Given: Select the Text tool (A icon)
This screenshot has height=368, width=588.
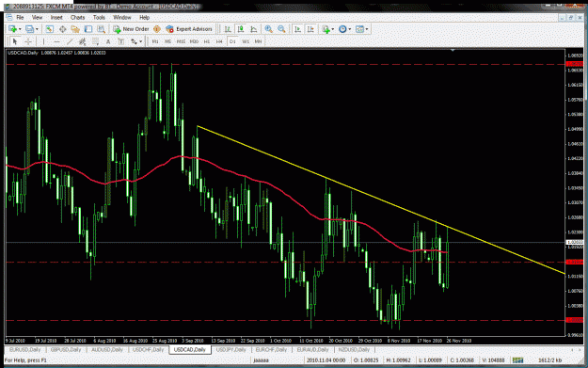Looking at the screenshot, I should (x=108, y=41).
